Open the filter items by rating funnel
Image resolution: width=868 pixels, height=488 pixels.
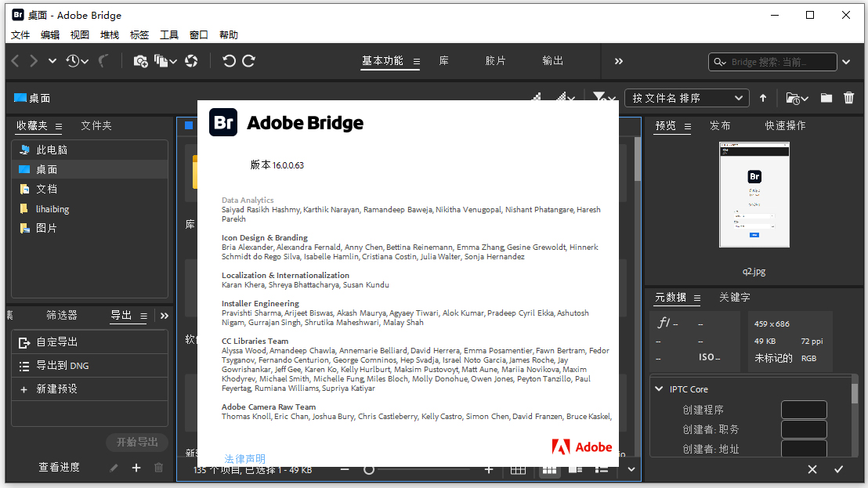tap(599, 97)
